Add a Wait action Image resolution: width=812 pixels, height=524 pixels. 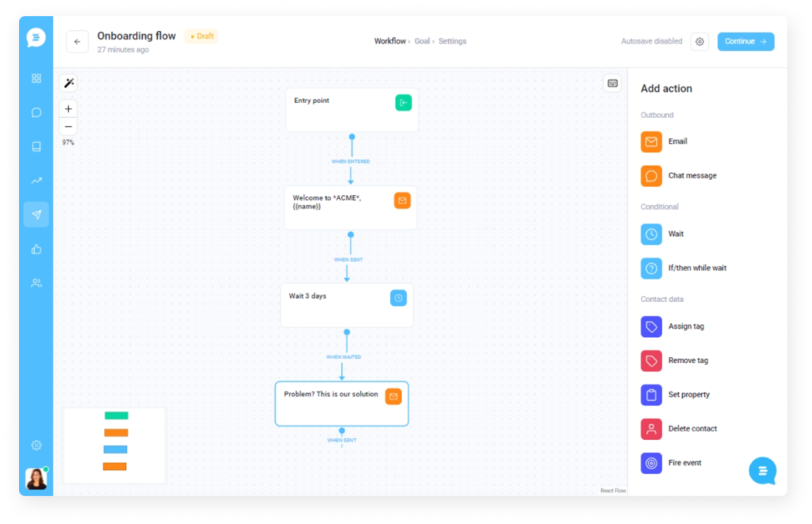[662, 234]
